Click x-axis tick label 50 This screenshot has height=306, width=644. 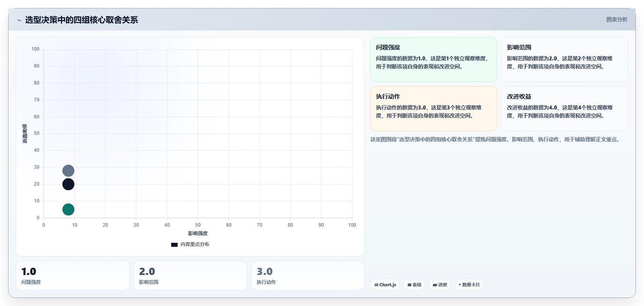pos(198,225)
